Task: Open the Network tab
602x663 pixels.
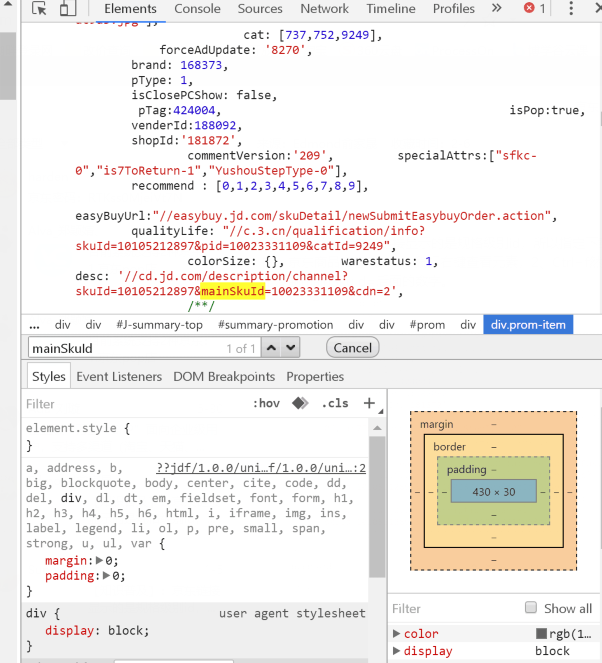Action: click(x=324, y=8)
